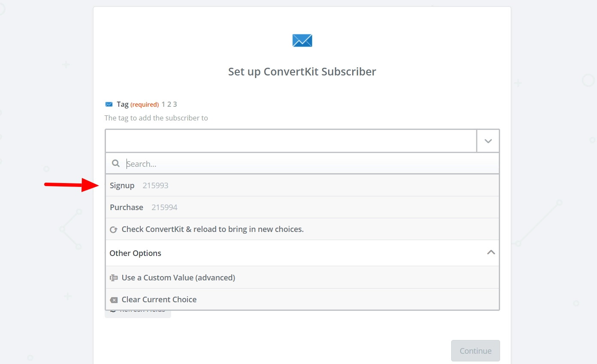The width and height of the screenshot is (597, 364).
Task: Click the empty Tag selection box
Action: coord(291,141)
